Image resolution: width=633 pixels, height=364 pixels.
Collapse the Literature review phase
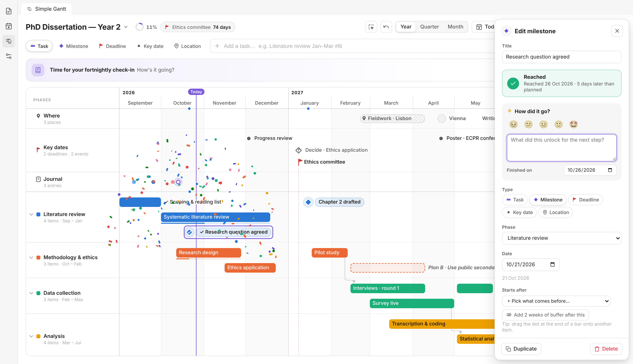31,214
